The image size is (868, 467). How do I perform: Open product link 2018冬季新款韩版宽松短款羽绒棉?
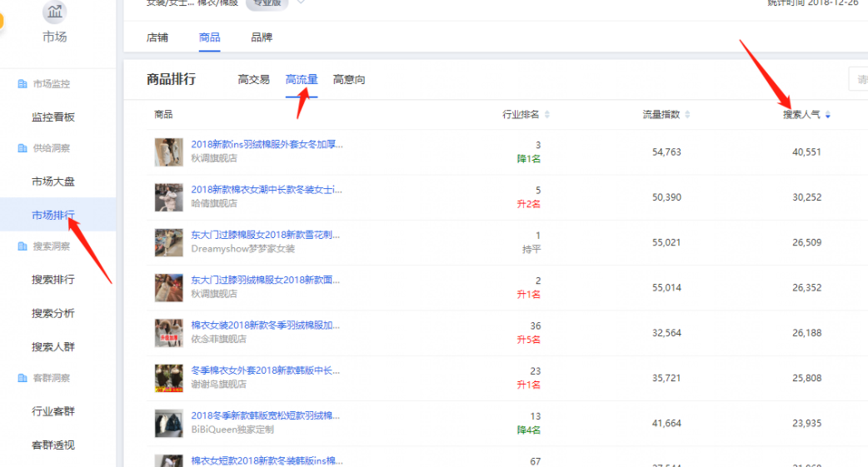266,415
